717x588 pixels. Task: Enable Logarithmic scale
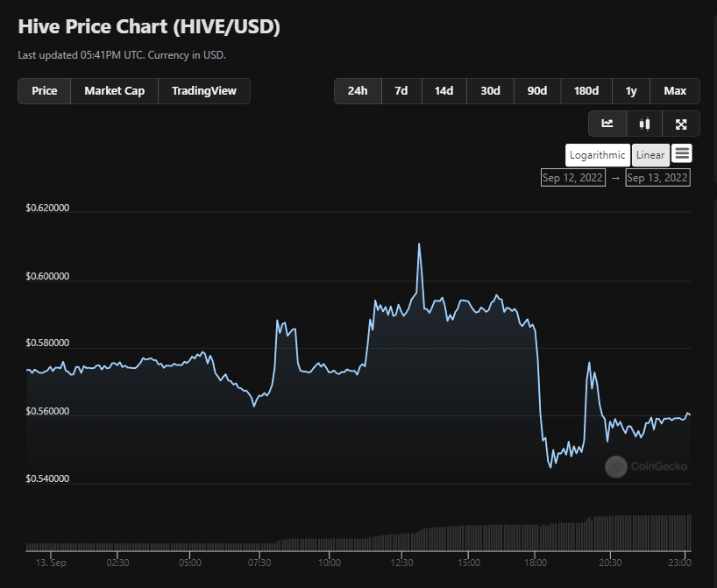coord(598,155)
